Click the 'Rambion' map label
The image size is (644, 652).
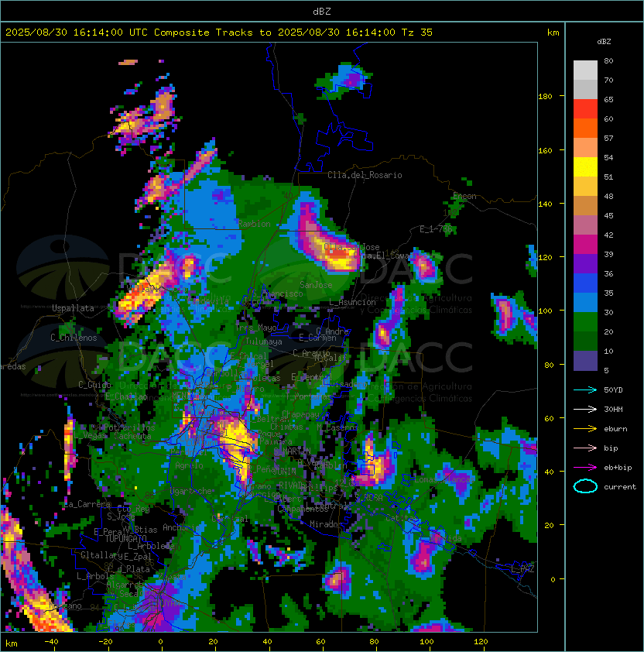[254, 224]
